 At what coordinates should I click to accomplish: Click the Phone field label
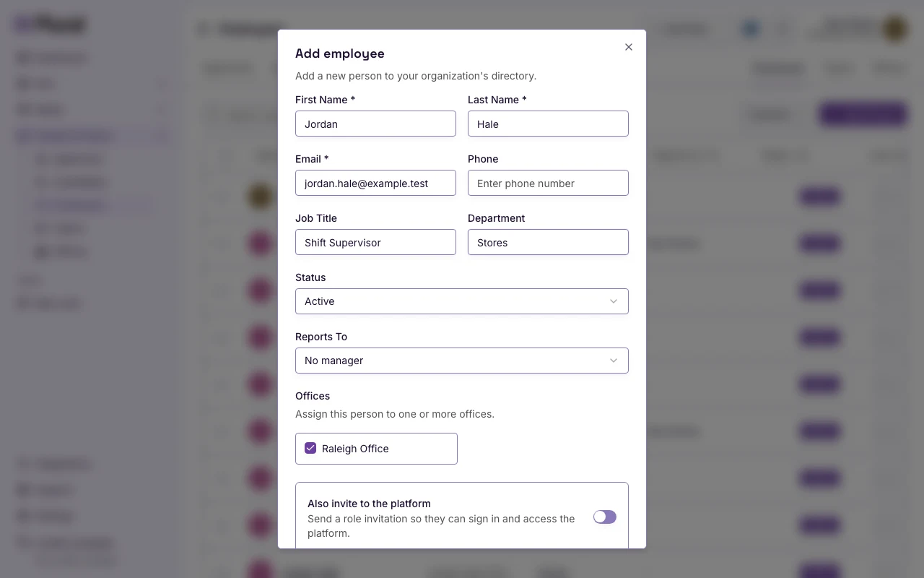tap(483, 159)
